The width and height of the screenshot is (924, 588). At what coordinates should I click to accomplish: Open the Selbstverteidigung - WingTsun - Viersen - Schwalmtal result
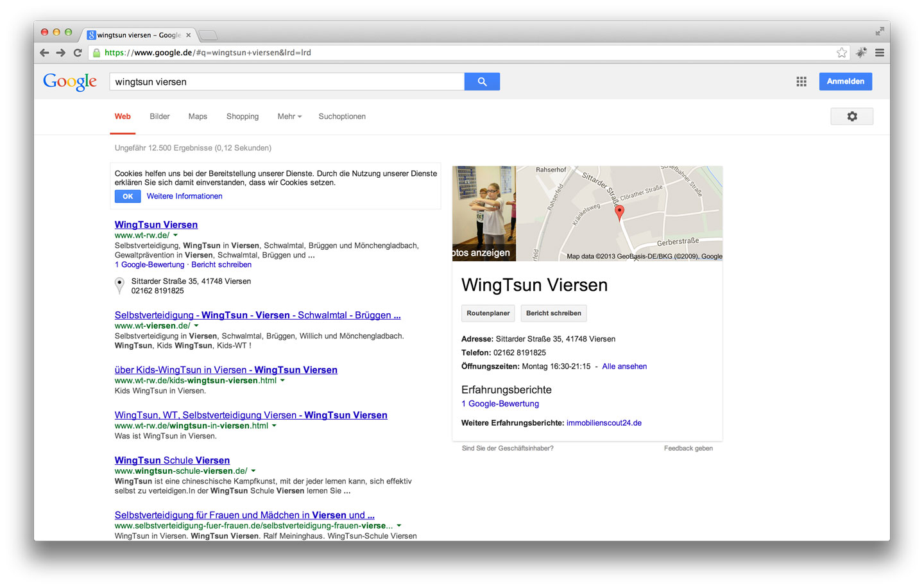257,315
